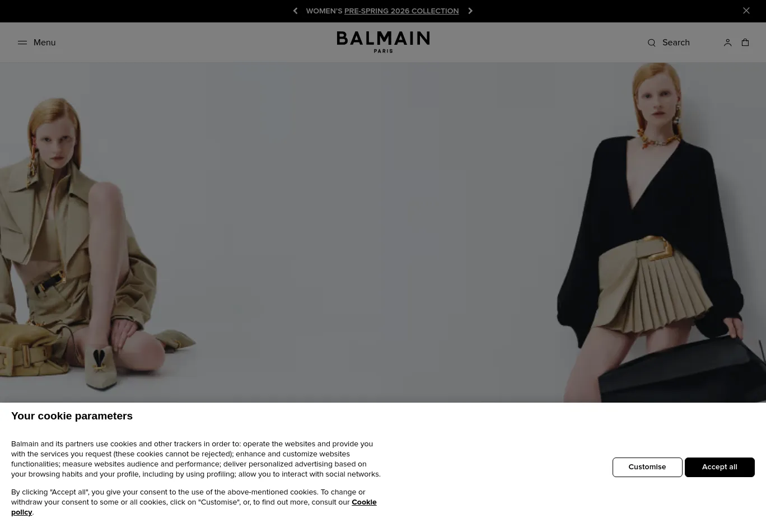766x532 pixels.
Task: Open the Pre-Spring 2026 Collection link
Action: [x=401, y=11]
